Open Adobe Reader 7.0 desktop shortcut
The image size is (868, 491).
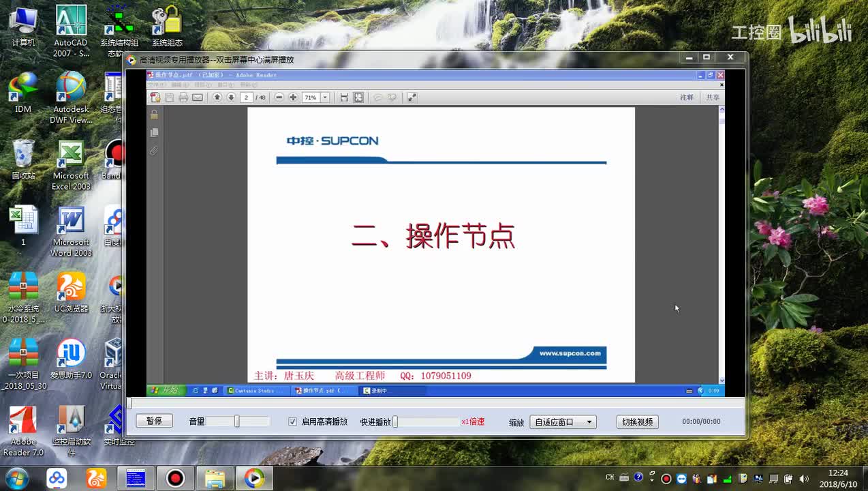tap(23, 430)
